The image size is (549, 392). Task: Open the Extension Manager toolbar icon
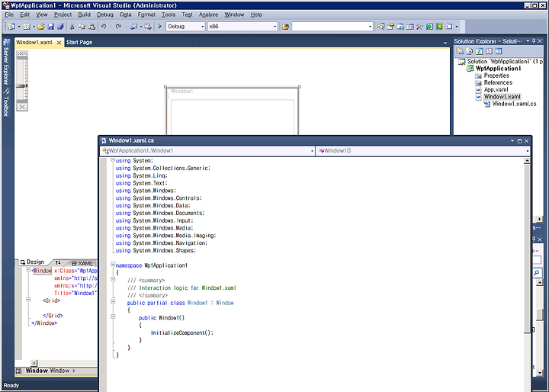pos(439,27)
